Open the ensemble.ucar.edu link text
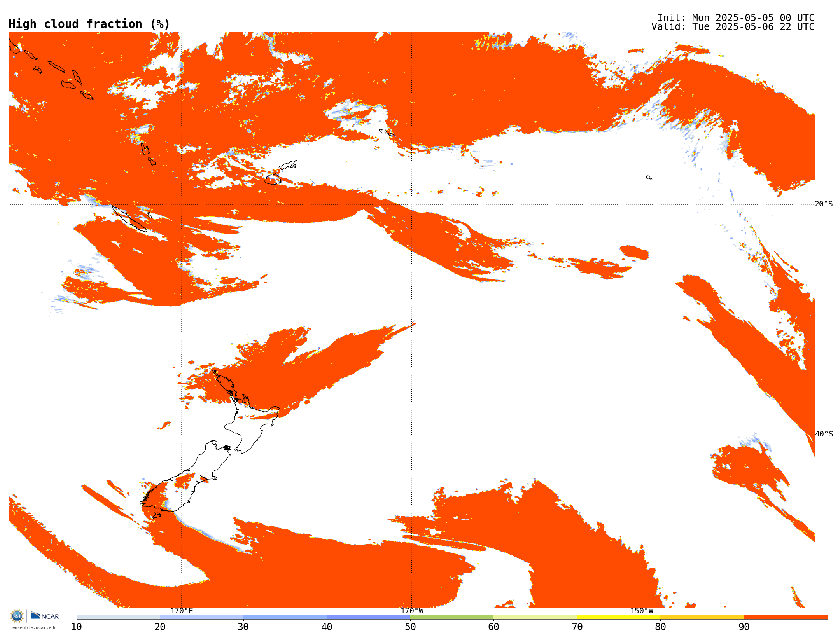The width and height of the screenshot is (840, 632). click(34, 627)
